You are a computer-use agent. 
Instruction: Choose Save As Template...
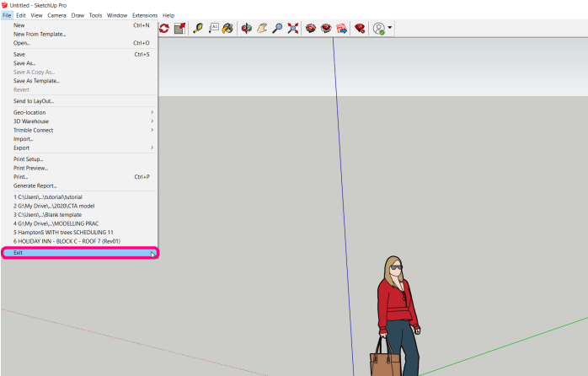click(x=79, y=81)
